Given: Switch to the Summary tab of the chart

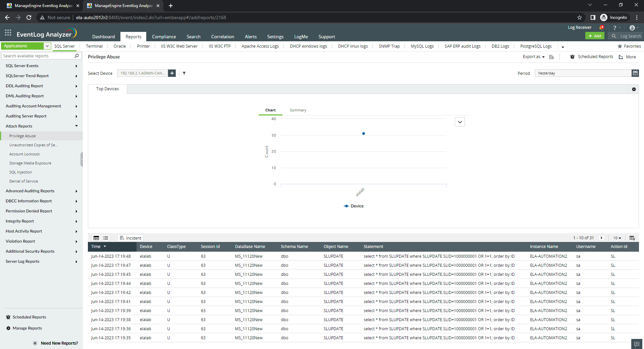Looking at the screenshot, I should point(298,110).
